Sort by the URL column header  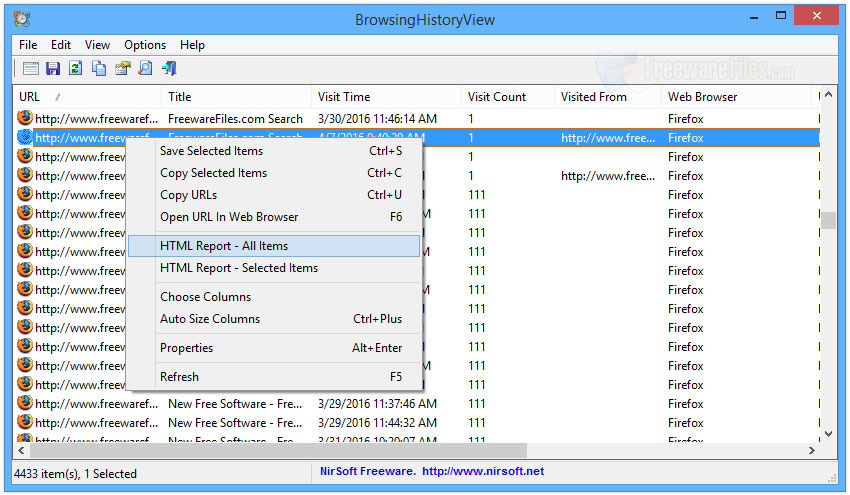87,97
